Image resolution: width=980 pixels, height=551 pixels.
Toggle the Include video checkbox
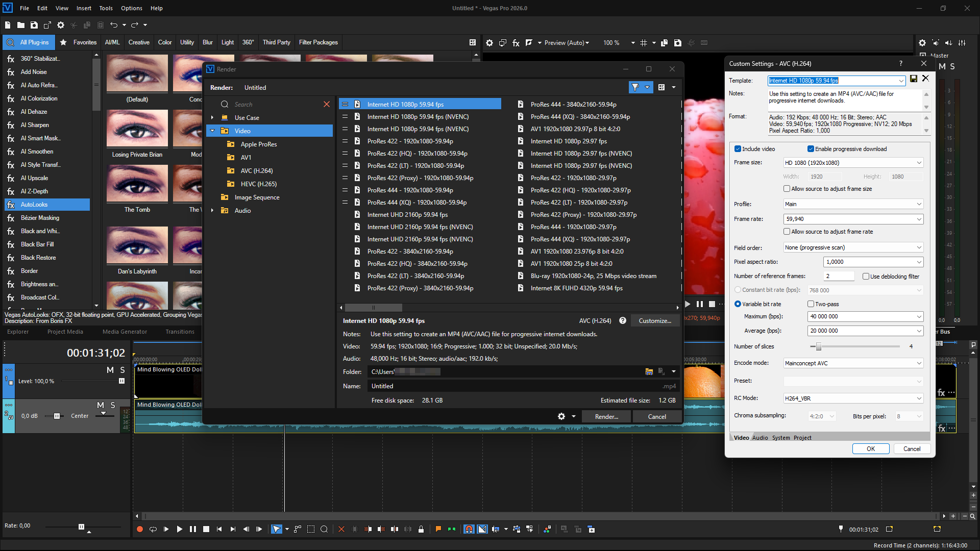point(738,149)
